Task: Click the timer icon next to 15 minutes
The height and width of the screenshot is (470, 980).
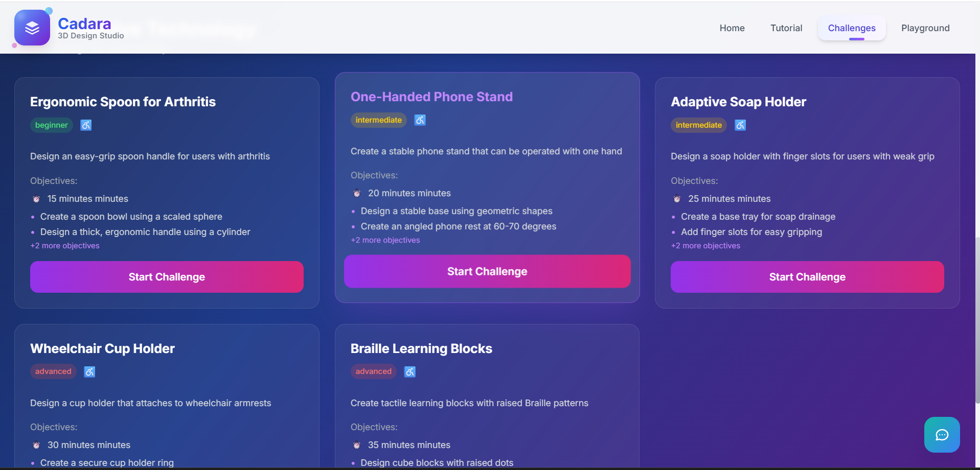Action: coord(36,199)
